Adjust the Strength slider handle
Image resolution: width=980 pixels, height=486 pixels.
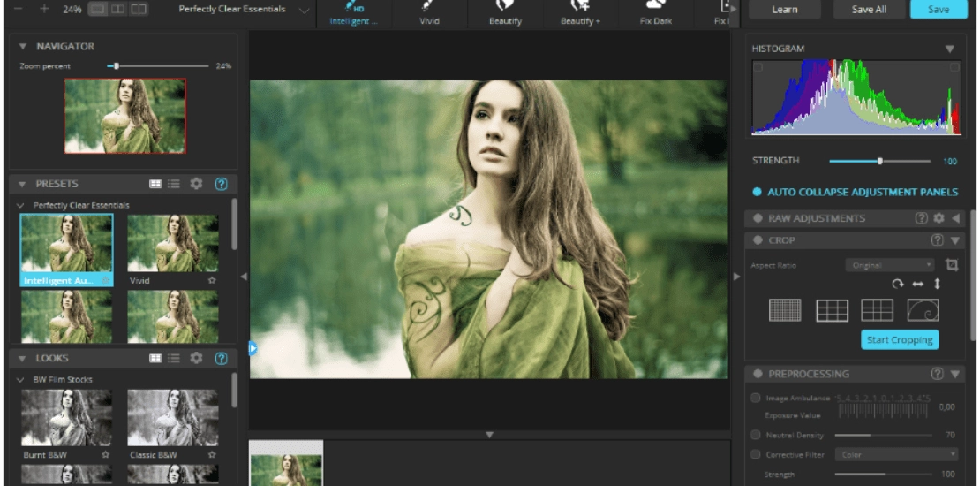click(x=880, y=162)
